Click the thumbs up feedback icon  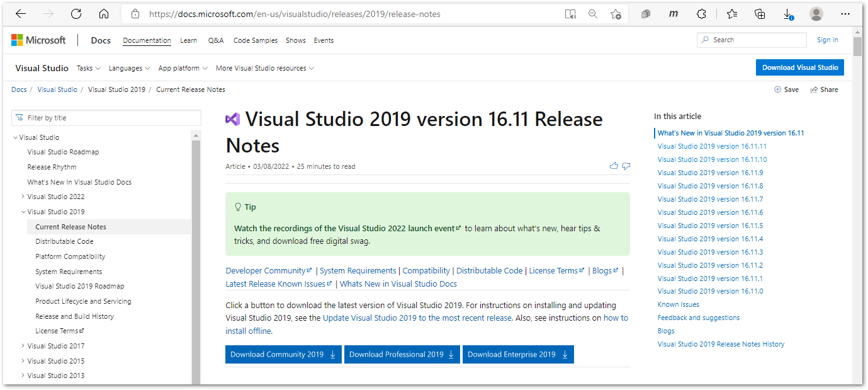(x=614, y=166)
